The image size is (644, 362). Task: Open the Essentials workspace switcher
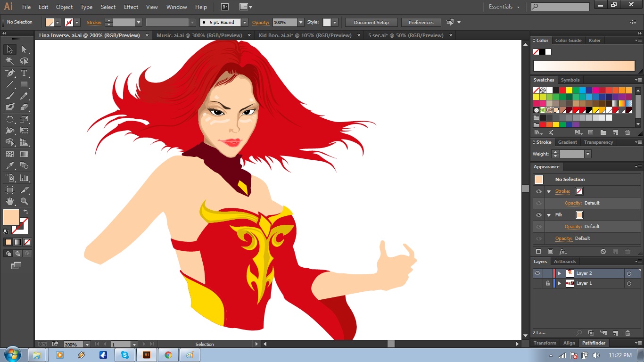coord(504,7)
